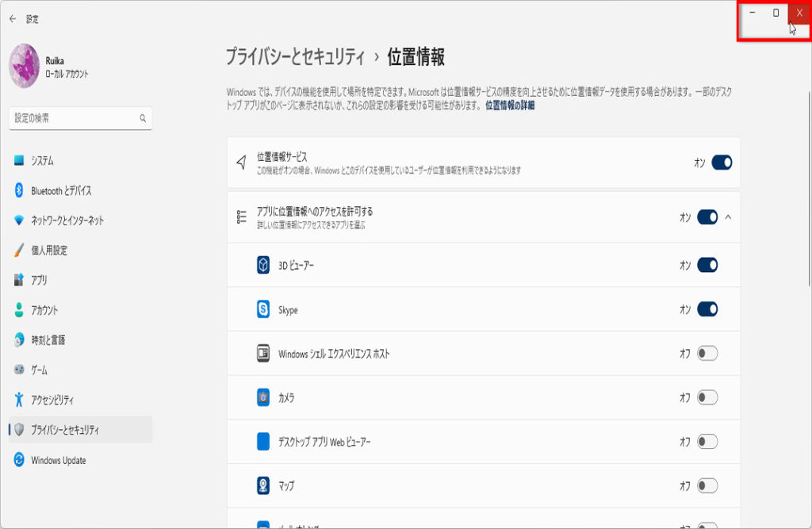812x529 pixels.
Task: Open the システム settings category
Action: [42, 160]
